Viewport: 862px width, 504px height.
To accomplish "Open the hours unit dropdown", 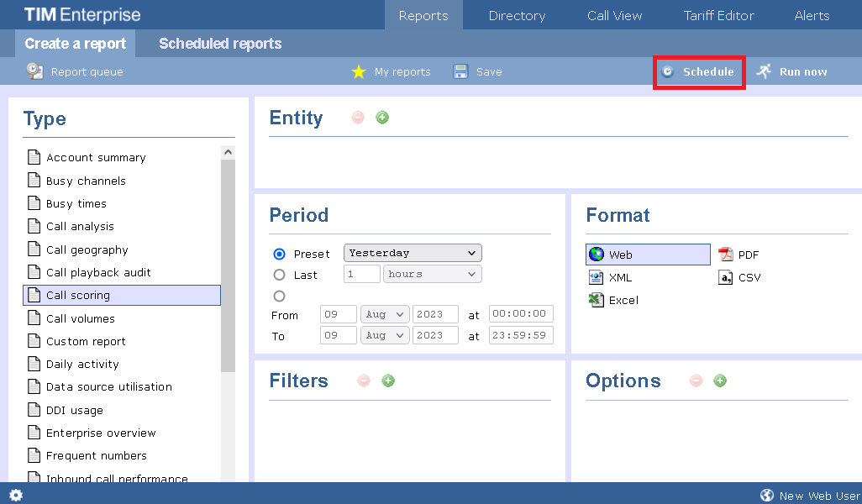I will coord(431,274).
